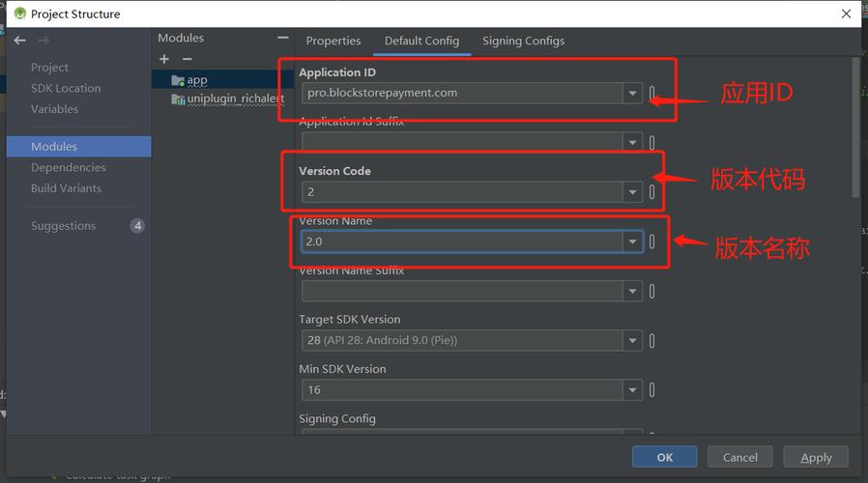Expand the Version Name dropdown
This screenshot has width=868, height=483.
click(x=632, y=241)
